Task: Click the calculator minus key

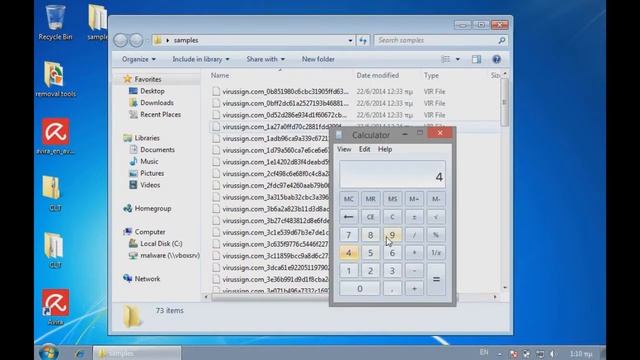Action: tap(414, 271)
